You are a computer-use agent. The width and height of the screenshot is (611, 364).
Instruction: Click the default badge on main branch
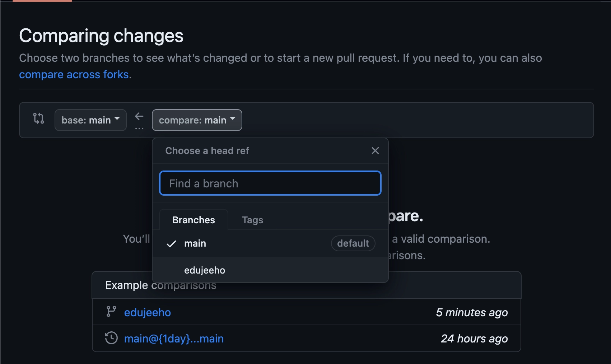click(x=353, y=243)
